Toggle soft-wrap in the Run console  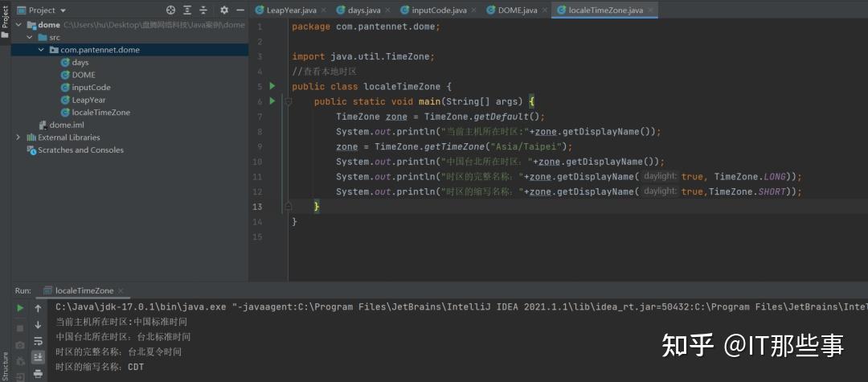pos(38,341)
